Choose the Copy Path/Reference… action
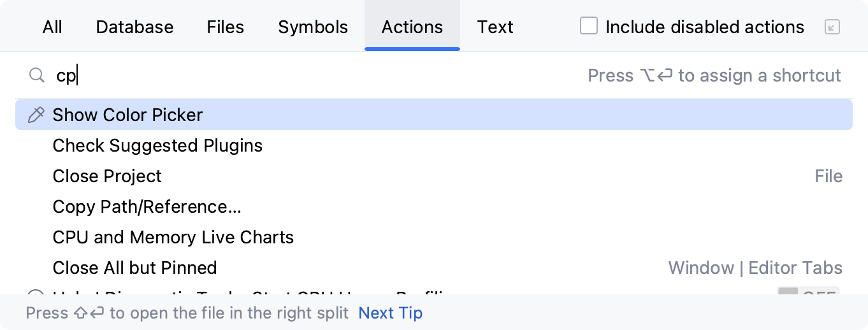The height and width of the screenshot is (330, 868). coord(147,207)
